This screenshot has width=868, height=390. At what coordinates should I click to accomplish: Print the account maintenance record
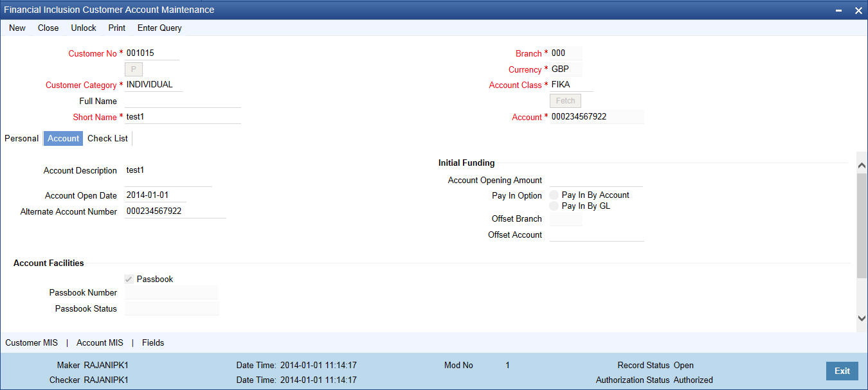point(116,28)
